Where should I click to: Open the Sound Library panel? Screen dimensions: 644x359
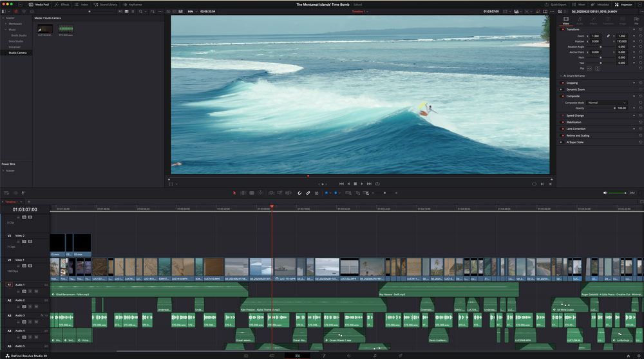click(x=105, y=5)
